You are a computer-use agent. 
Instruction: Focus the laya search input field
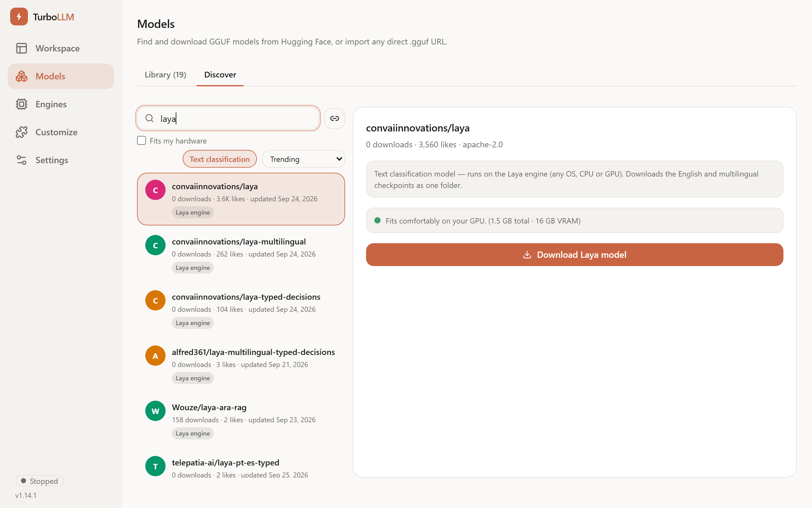pos(228,118)
